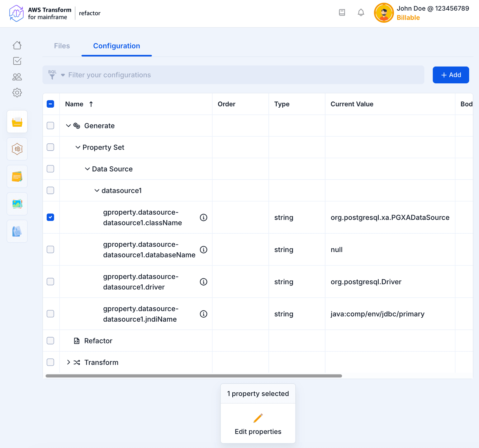The width and height of the screenshot is (479, 448).
Task: Switch to the Files tab
Action: click(x=62, y=46)
